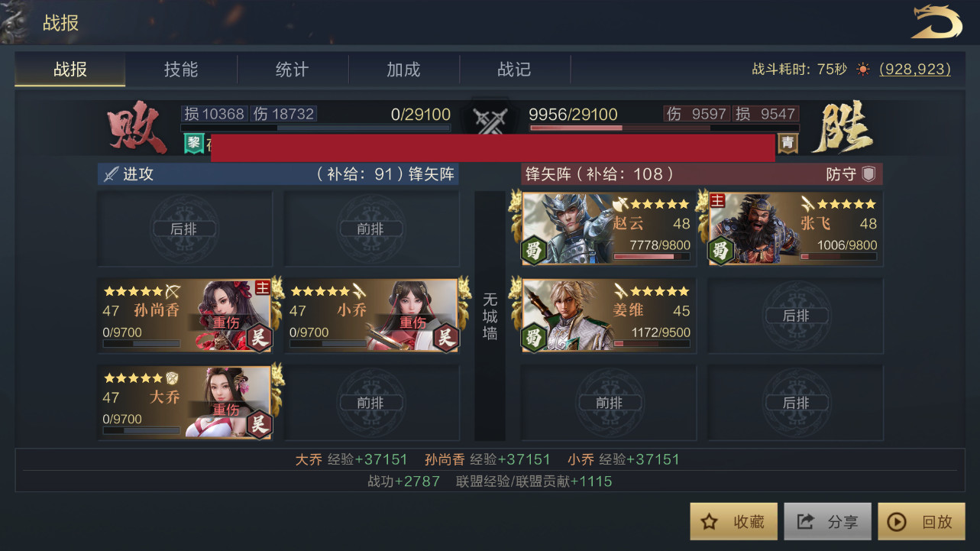The image size is (980, 551).
Task: Click the sword icon beside 进攻
Action: (112, 174)
